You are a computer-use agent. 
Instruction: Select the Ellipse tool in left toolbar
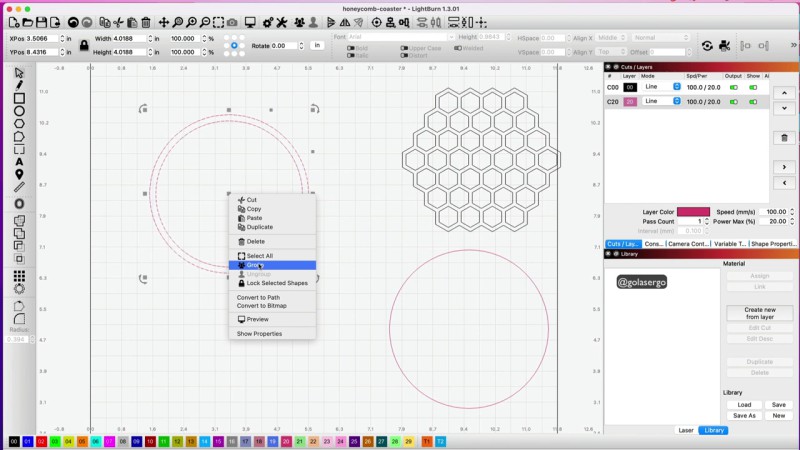19,111
